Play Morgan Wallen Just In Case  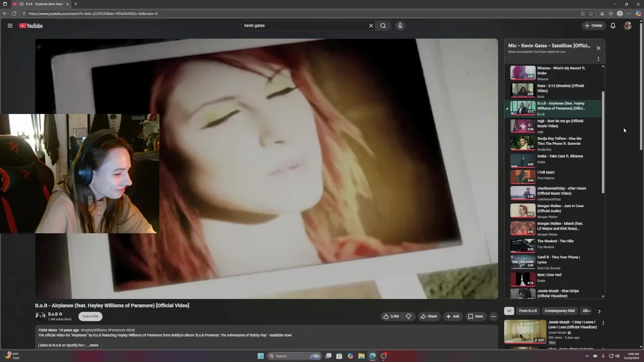click(x=553, y=211)
